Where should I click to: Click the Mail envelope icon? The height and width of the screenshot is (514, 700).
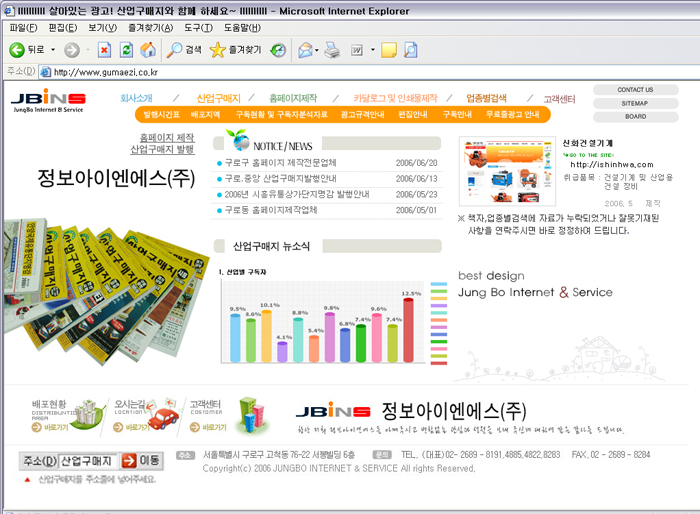[305, 50]
